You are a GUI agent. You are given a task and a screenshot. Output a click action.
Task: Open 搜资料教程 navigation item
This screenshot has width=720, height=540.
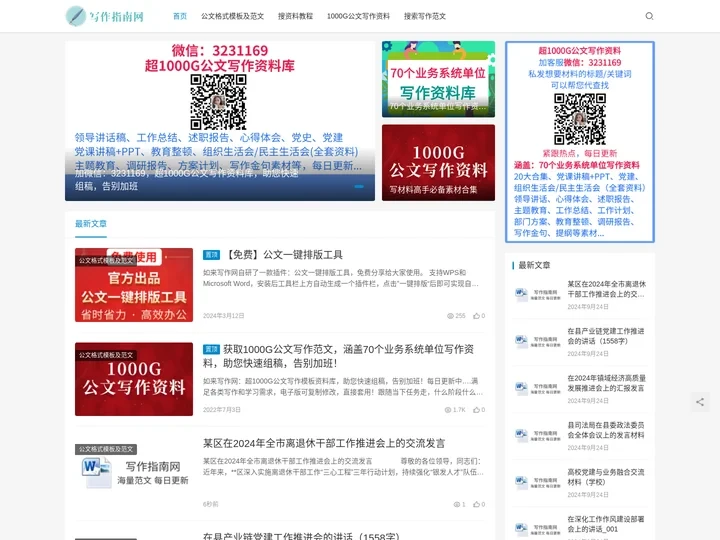click(295, 16)
